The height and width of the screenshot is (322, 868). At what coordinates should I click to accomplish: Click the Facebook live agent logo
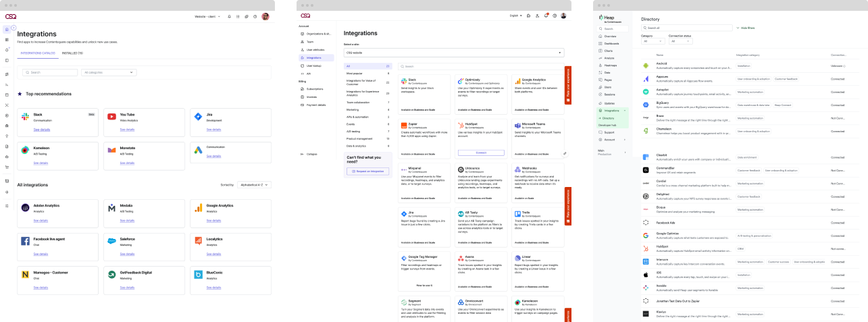[26, 241]
